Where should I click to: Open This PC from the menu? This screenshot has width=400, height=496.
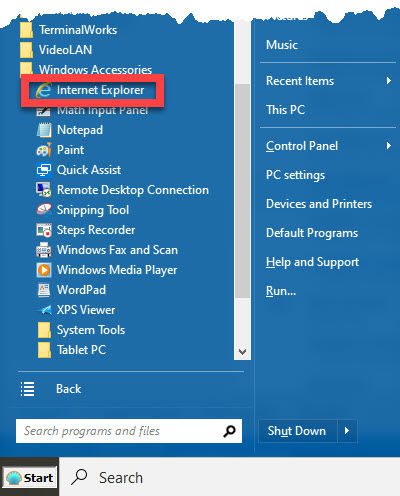[285, 110]
